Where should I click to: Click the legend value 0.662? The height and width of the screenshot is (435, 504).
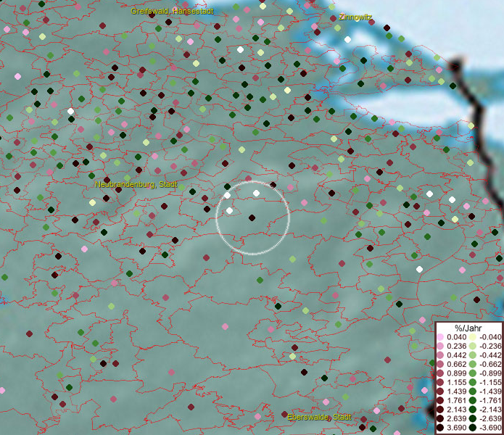pyautogui.click(x=457, y=365)
